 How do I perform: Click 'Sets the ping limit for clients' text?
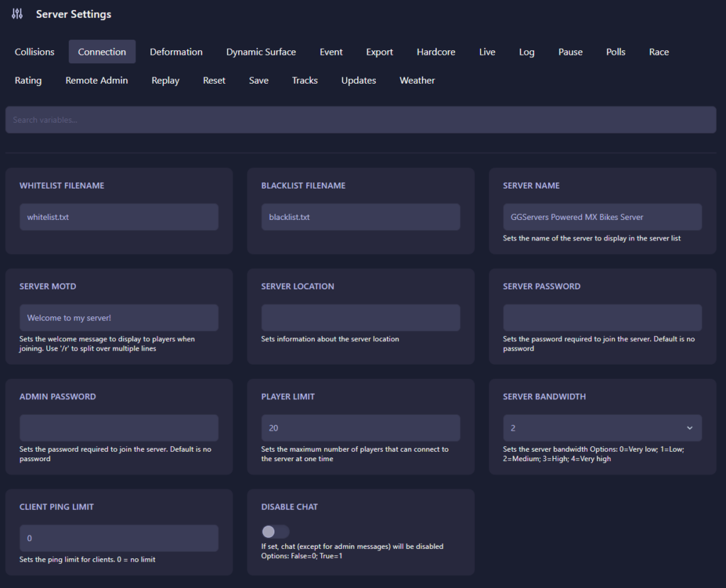pos(87,560)
